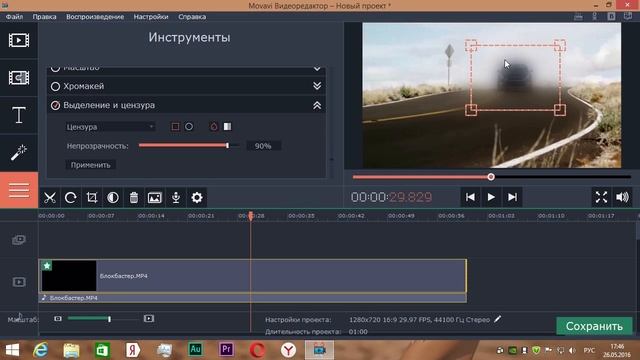Open the Настройки menu
Image resolution: width=640 pixels, height=360 pixels.
click(151, 17)
